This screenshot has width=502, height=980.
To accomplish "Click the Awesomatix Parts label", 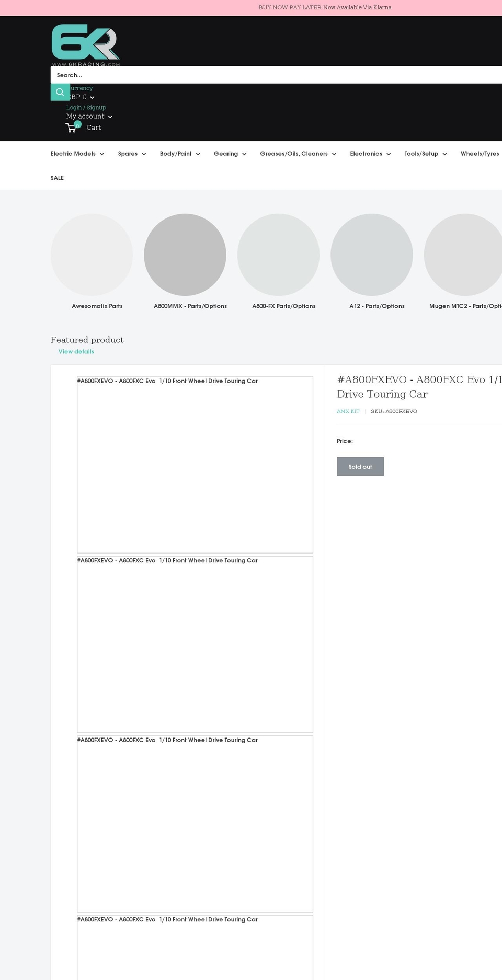I will (97, 306).
